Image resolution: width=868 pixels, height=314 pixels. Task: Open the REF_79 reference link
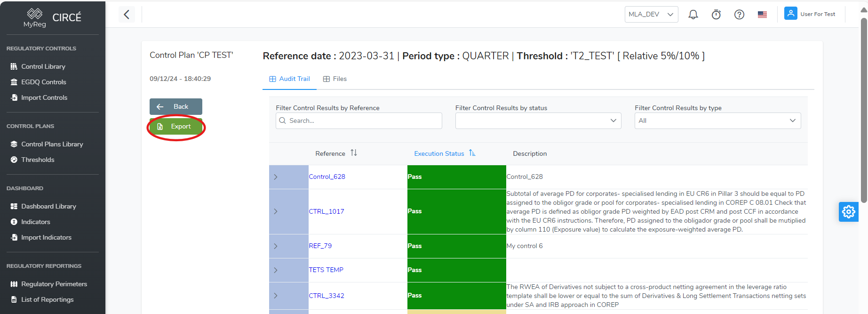(320, 246)
